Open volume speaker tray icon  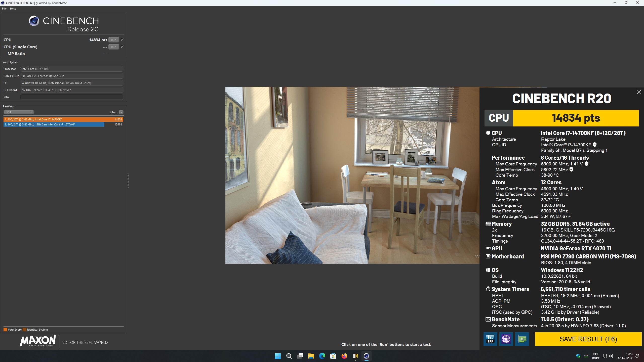[611, 356]
